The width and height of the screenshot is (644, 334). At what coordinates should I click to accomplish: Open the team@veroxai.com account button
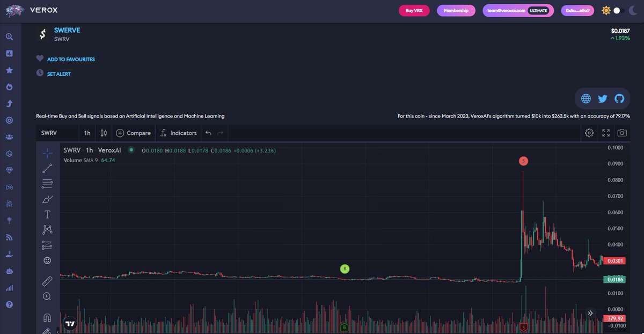coord(518,10)
